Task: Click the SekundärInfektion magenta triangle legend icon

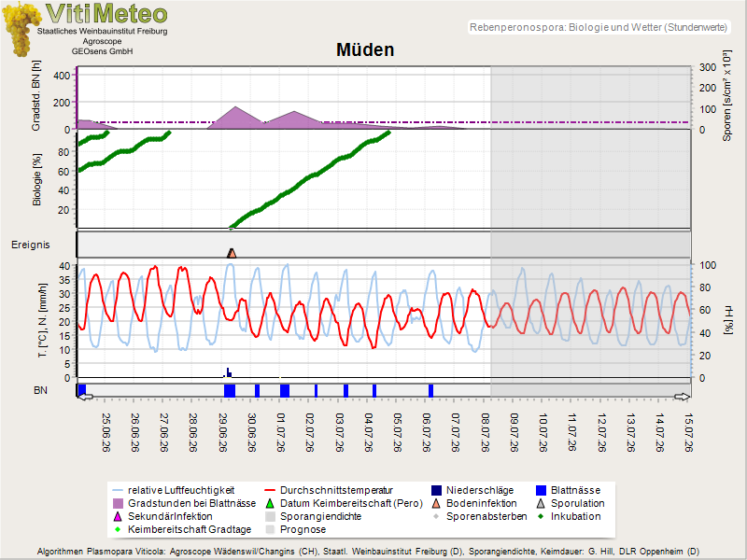Action: [118, 516]
